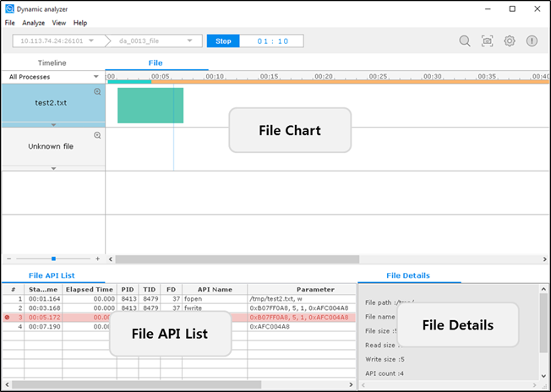
Task: Click the plus zoom-in icon by slider
Action: (97, 259)
